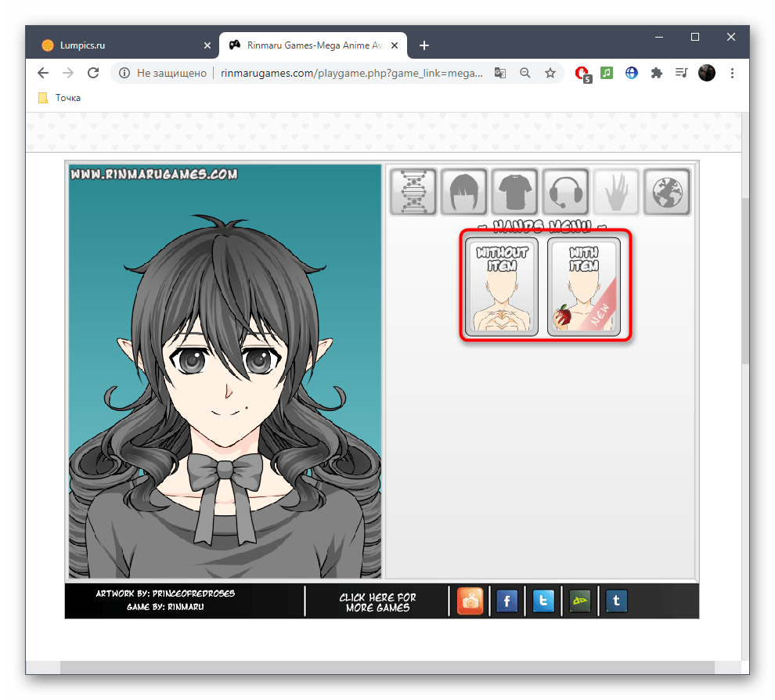Select the hand menu icon
The height and width of the screenshot is (700, 775).
pyautogui.click(x=616, y=192)
